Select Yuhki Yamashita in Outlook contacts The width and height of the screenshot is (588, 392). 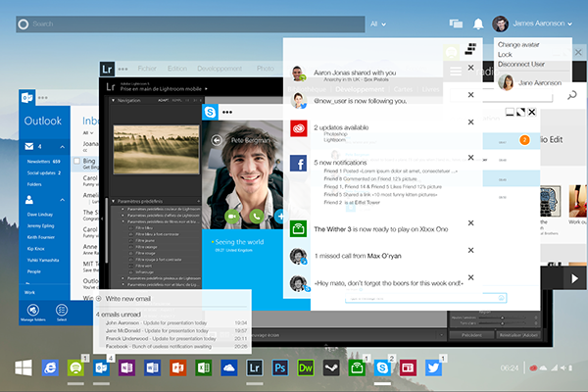tap(43, 260)
